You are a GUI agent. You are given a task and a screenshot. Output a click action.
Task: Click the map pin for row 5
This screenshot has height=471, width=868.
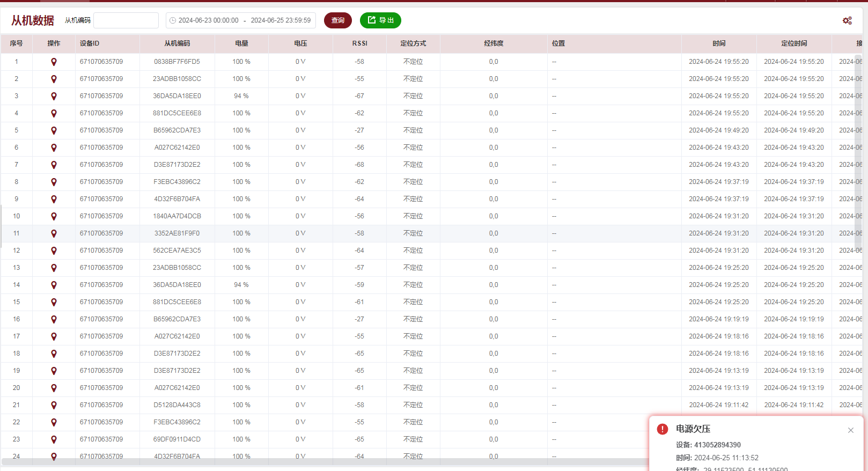(x=54, y=131)
